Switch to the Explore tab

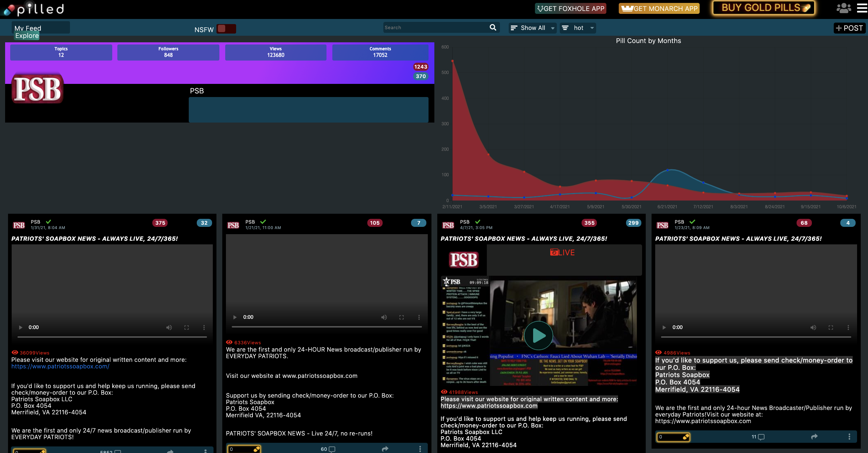coord(27,36)
